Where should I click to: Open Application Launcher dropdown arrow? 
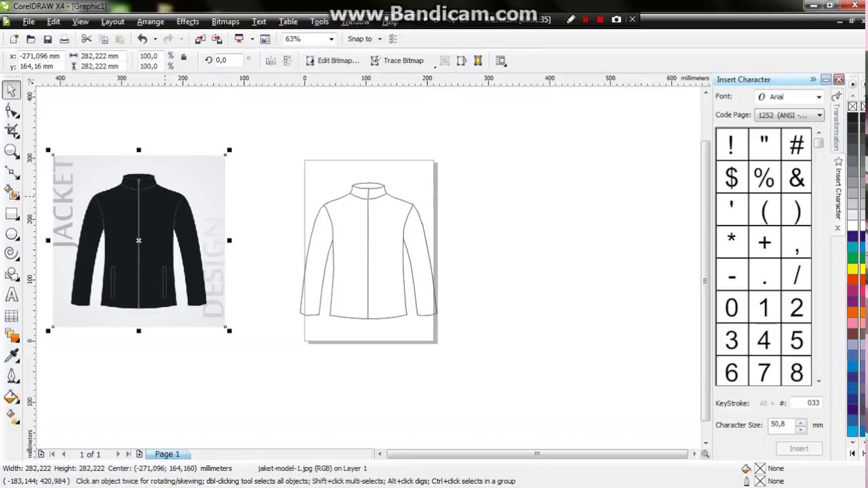[x=252, y=39]
